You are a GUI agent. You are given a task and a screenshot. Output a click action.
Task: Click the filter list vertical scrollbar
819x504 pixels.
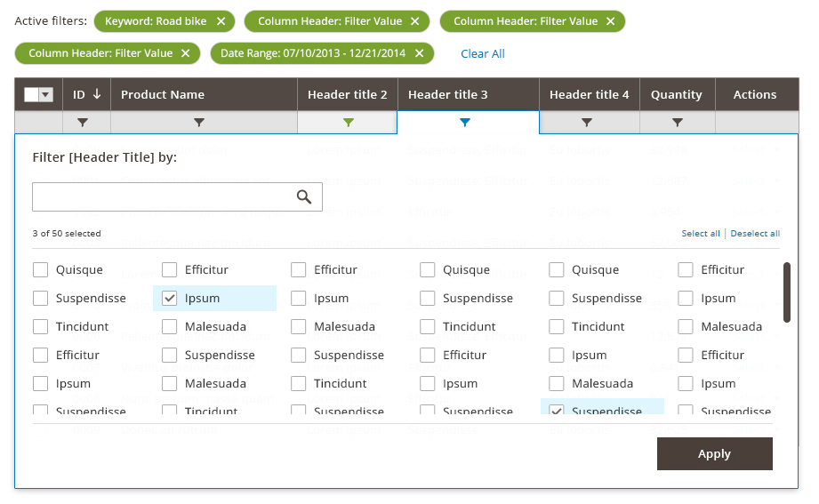tap(787, 292)
